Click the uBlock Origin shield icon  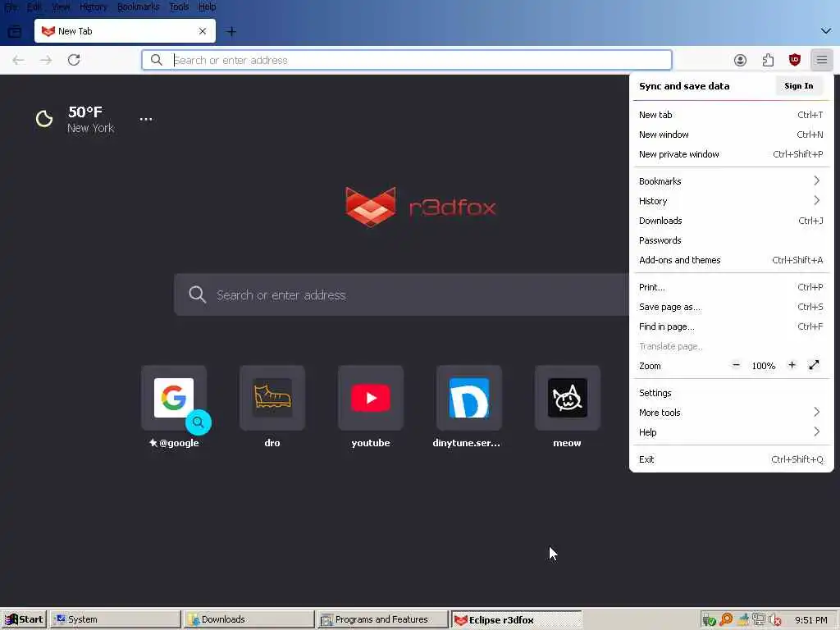point(794,60)
